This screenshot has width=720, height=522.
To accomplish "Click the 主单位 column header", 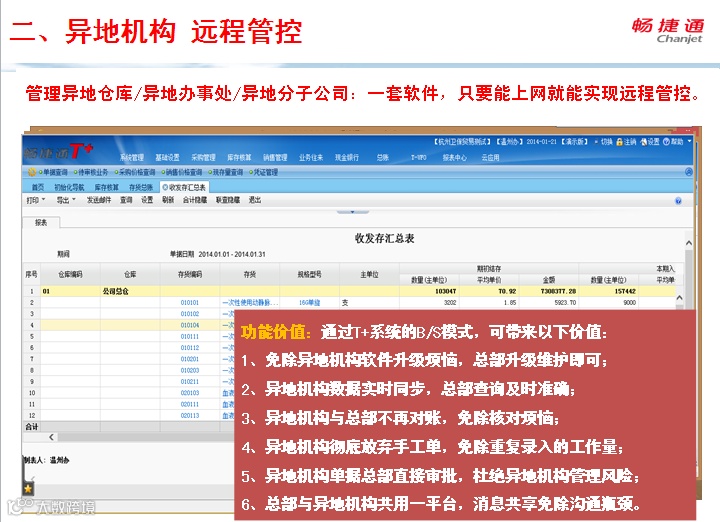I will click(x=369, y=275).
